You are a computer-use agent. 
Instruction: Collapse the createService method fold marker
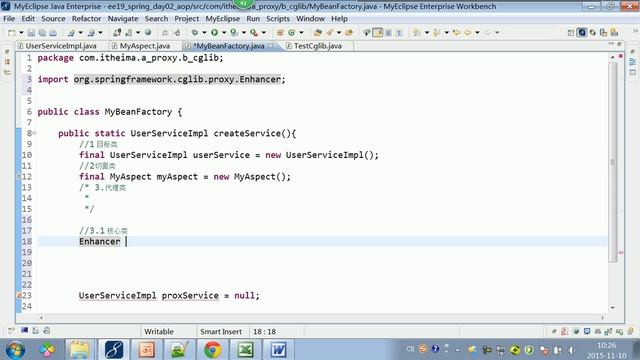click(35, 133)
